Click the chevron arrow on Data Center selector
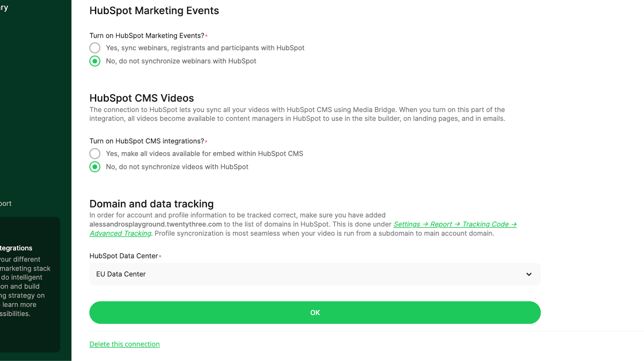The width and height of the screenshot is (644, 361). [x=529, y=274]
